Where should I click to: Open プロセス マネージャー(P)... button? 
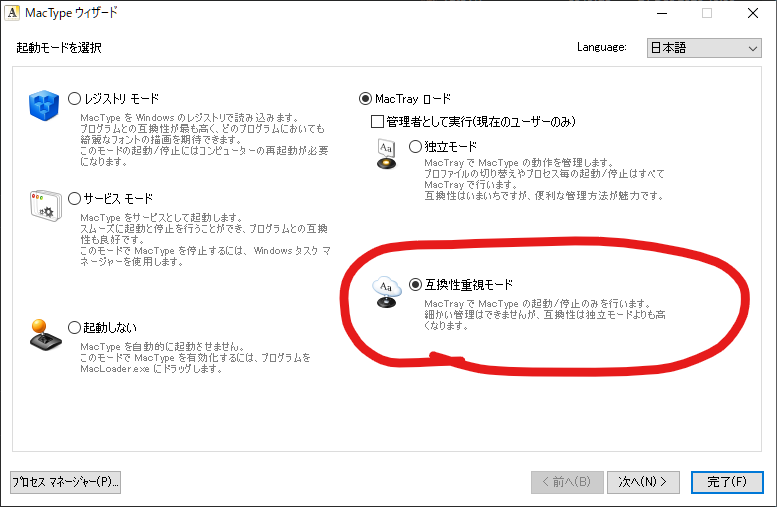click(x=65, y=482)
